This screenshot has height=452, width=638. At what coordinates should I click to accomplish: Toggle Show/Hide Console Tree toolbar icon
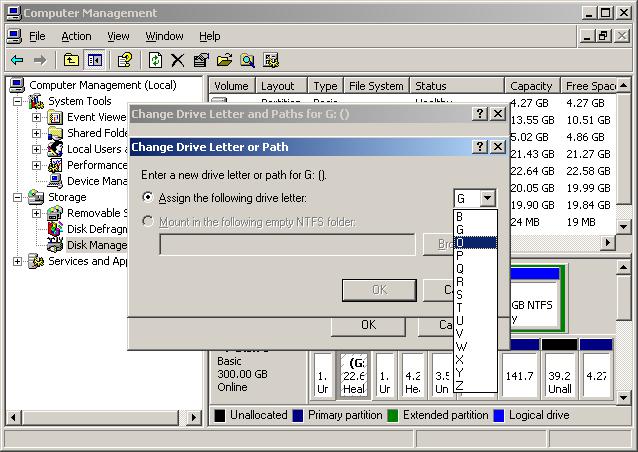tap(94, 60)
